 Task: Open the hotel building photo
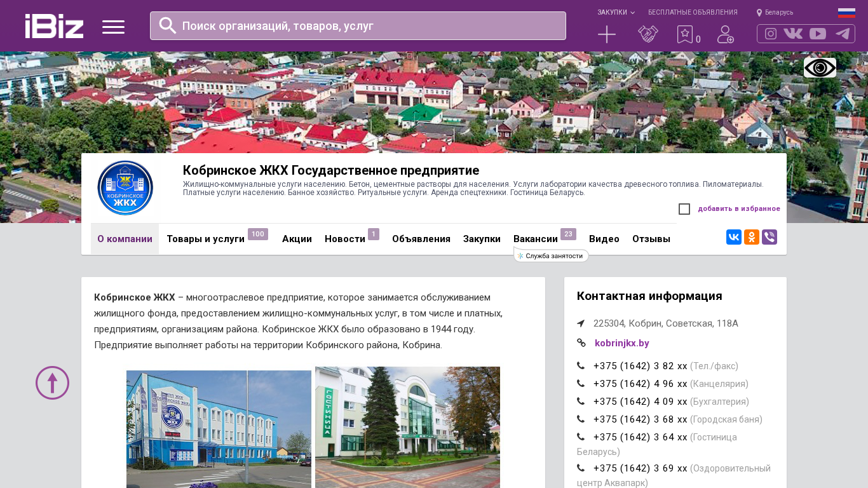pos(407,428)
